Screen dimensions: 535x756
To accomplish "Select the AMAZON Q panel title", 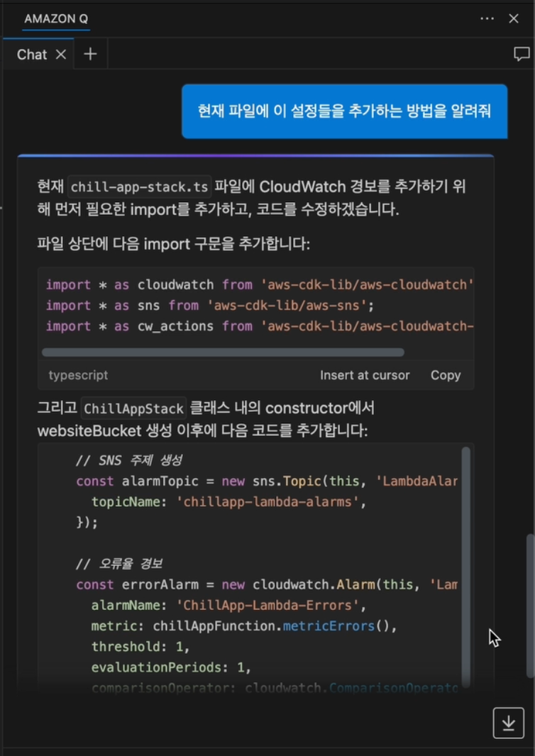I will pos(56,19).
